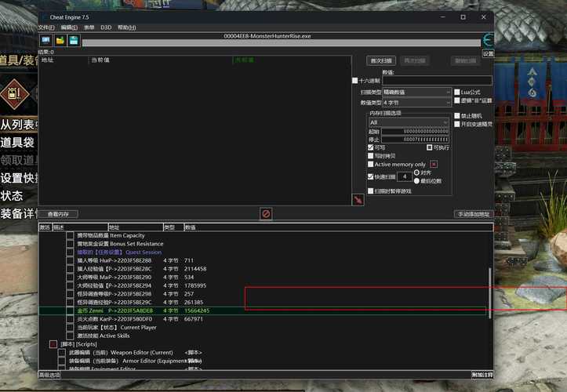Viewport: 567px width, 392px height.
Task: Toggle the 扫描时暂停游戏 checkbox
Action: point(371,191)
